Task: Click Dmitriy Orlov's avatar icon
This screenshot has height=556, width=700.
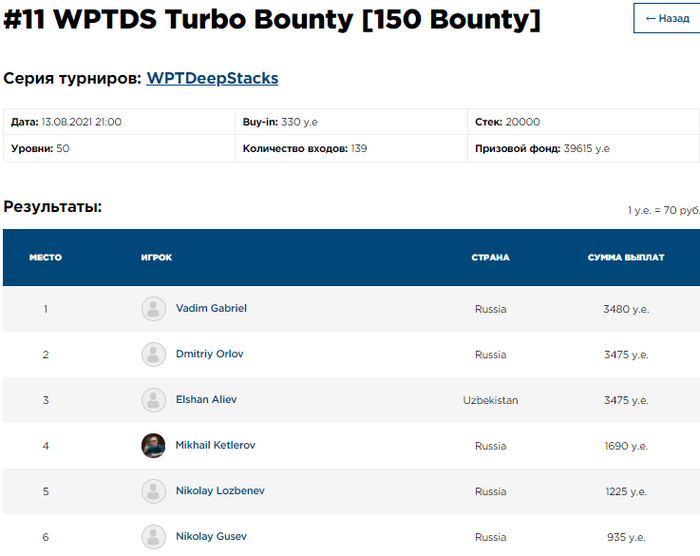Action: point(153,354)
